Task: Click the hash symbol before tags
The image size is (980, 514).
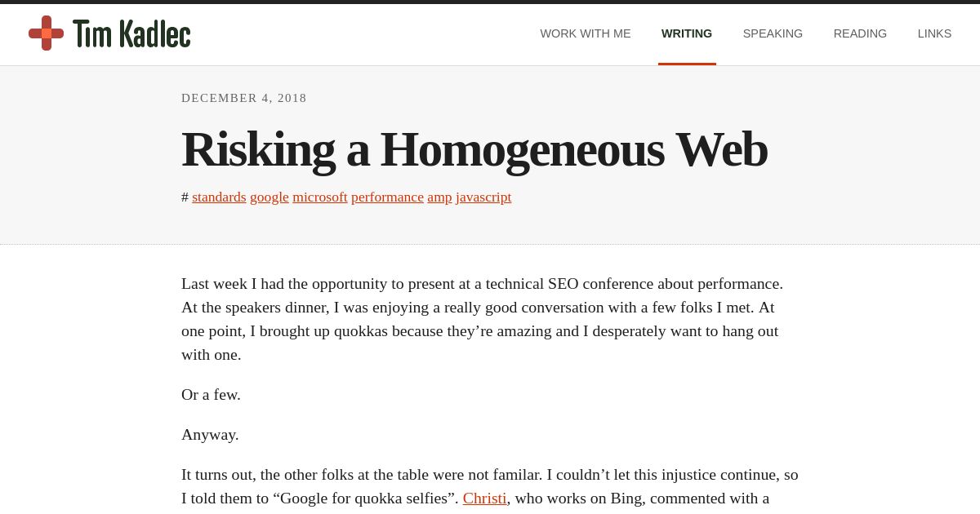Action: click(x=185, y=197)
